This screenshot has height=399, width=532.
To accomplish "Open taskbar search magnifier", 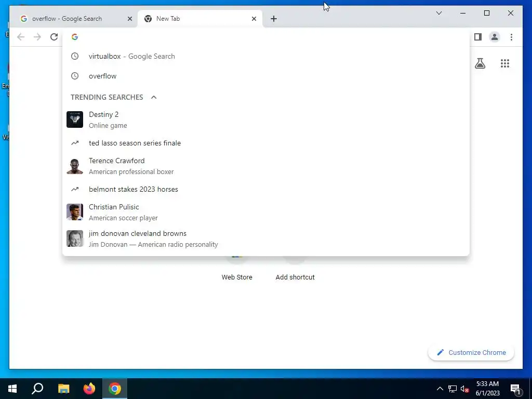I will (x=37, y=389).
